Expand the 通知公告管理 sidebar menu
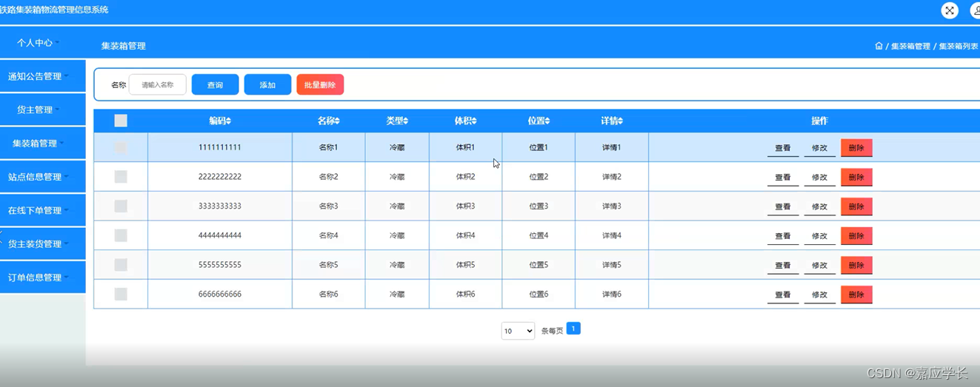Screen dimensions: 980x387 (x=42, y=76)
